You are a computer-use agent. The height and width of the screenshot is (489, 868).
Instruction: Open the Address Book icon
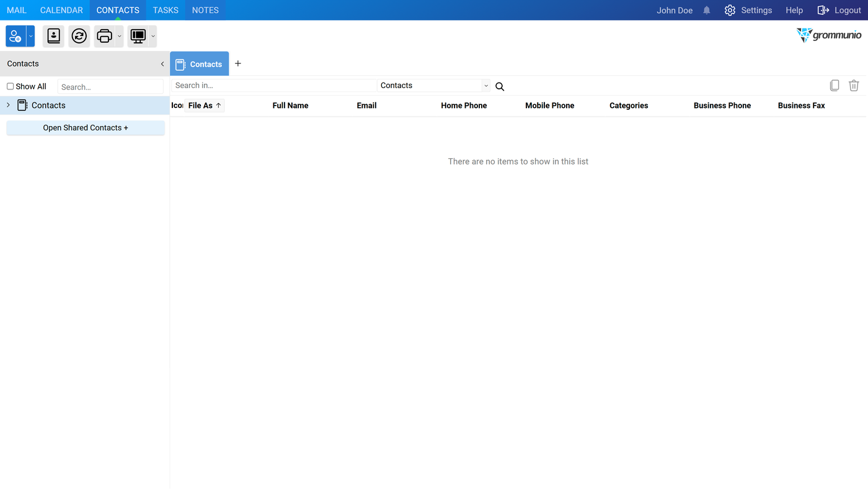pos(54,37)
